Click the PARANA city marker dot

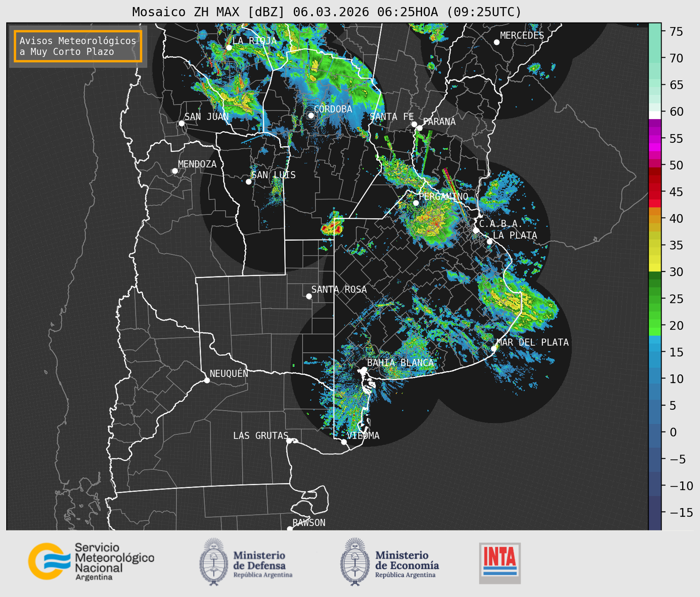click(x=420, y=128)
